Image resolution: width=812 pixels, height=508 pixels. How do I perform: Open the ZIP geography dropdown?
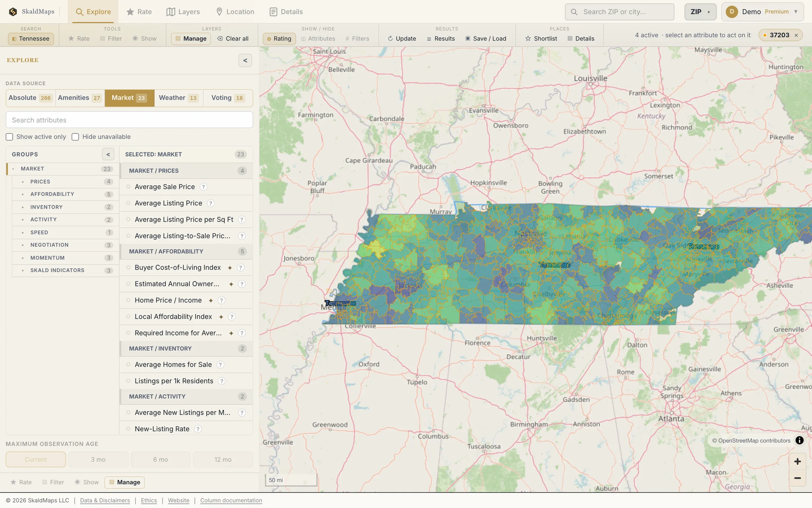(700, 12)
